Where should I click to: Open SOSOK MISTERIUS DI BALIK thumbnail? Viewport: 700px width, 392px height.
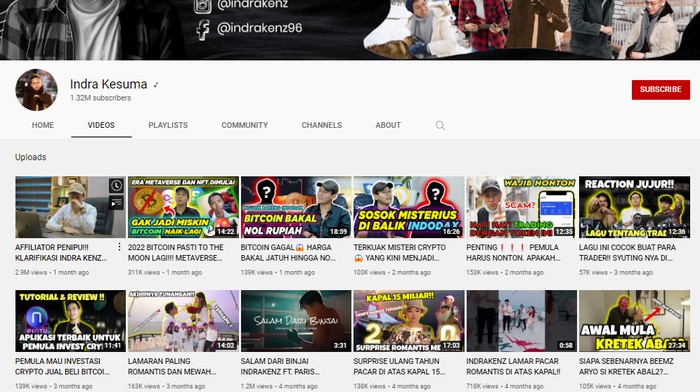coord(409,207)
